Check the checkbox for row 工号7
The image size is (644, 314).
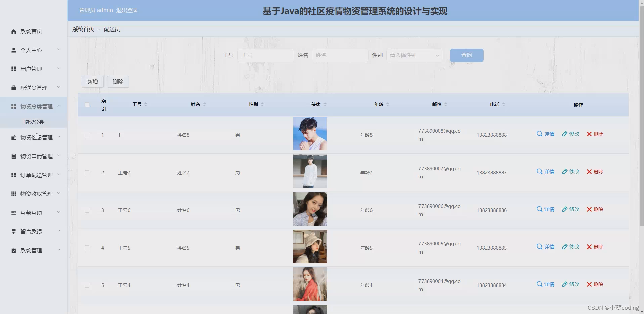[87, 173]
